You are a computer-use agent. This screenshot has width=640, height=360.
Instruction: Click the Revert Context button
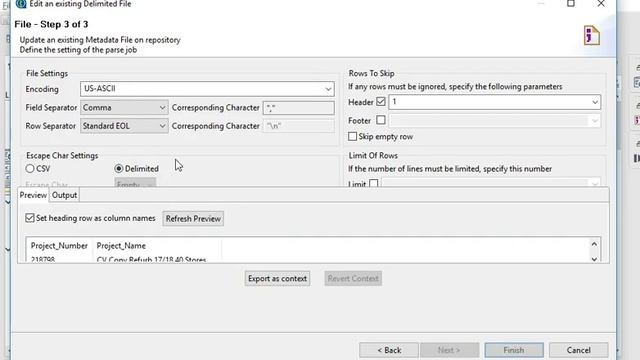[x=353, y=279]
